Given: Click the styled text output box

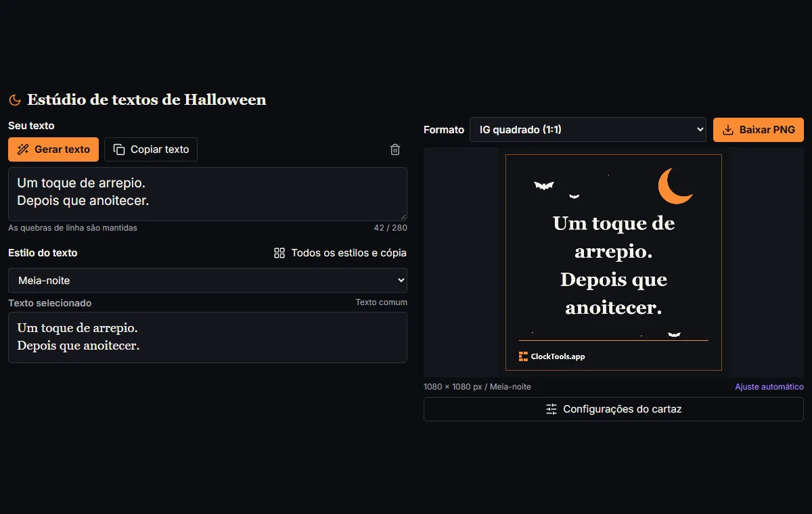Looking at the screenshot, I should tap(208, 337).
